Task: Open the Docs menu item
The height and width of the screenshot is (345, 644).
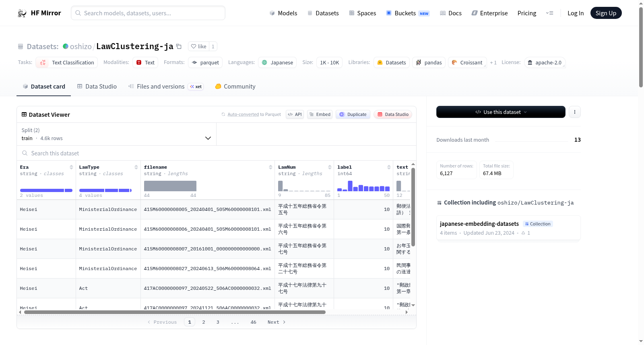Action: (x=450, y=13)
